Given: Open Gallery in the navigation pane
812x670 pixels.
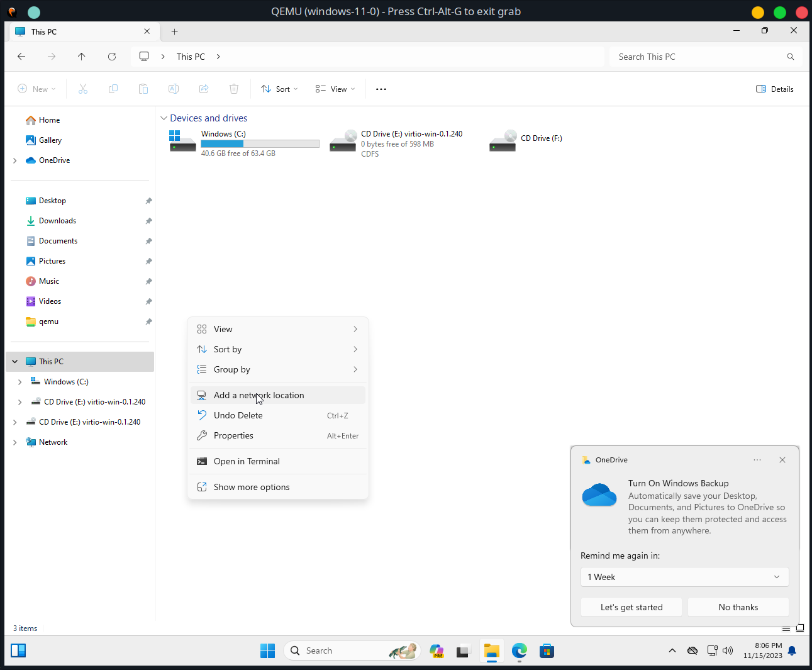Looking at the screenshot, I should click(x=80, y=140).
